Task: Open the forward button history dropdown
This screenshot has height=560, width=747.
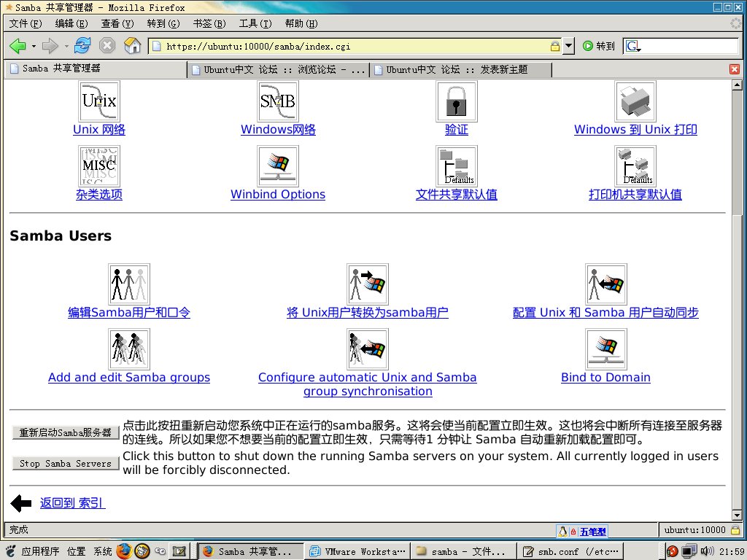Action: click(x=66, y=46)
